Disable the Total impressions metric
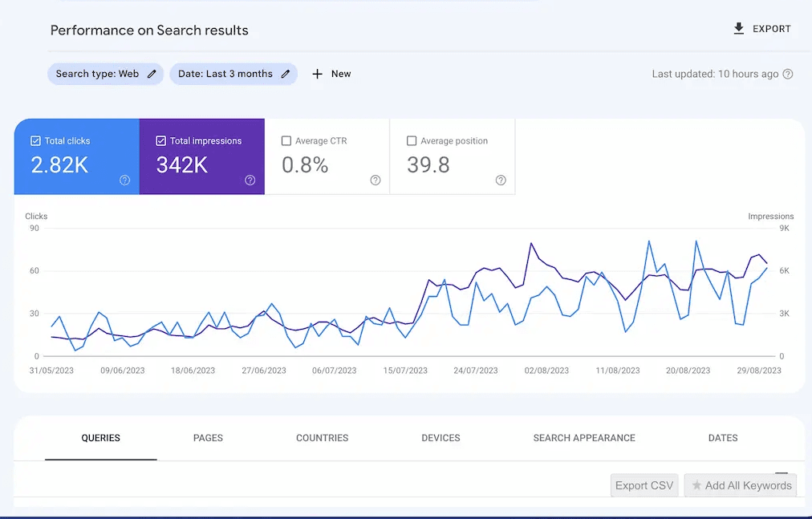 tap(160, 140)
